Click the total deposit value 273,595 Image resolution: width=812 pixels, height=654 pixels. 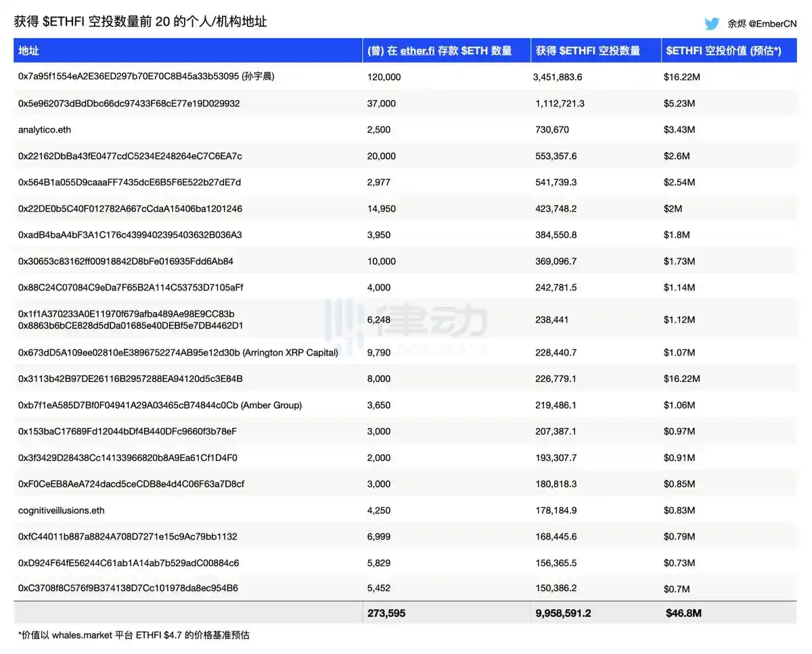386,613
